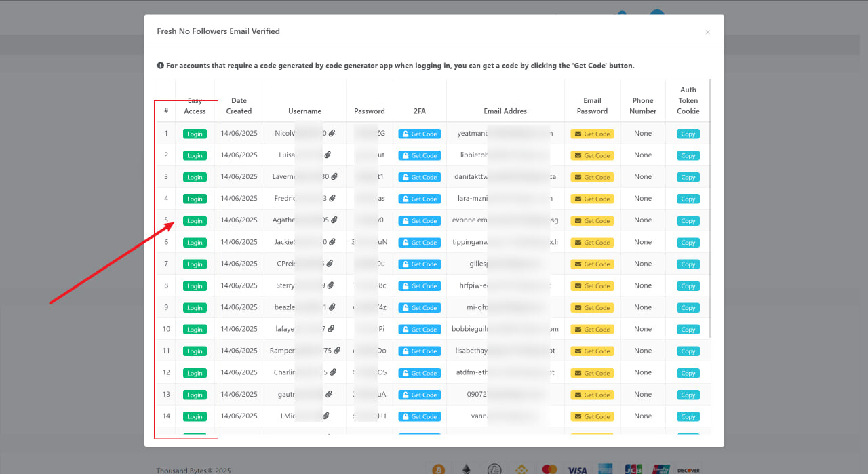Click the email starting with yeatmanb
The height and width of the screenshot is (474, 868).
click(x=505, y=134)
